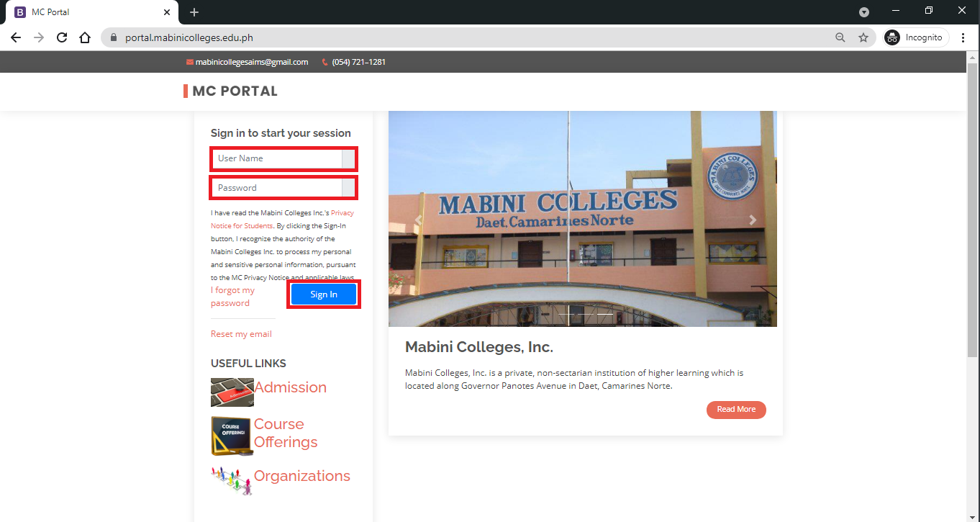The image size is (980, 522).
Task: Open the I forgot my password link
Action: tap(232, 297)
